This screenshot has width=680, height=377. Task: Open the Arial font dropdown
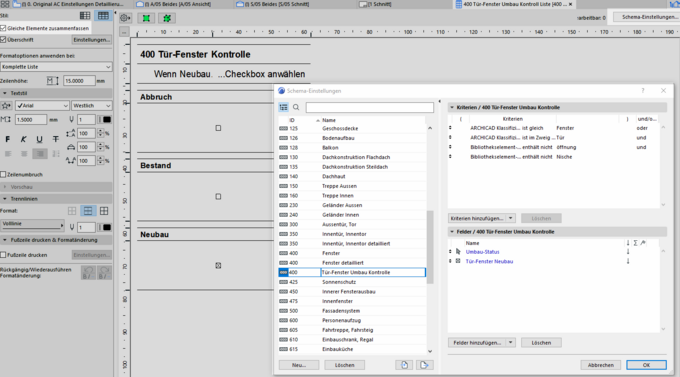[42, 105]
